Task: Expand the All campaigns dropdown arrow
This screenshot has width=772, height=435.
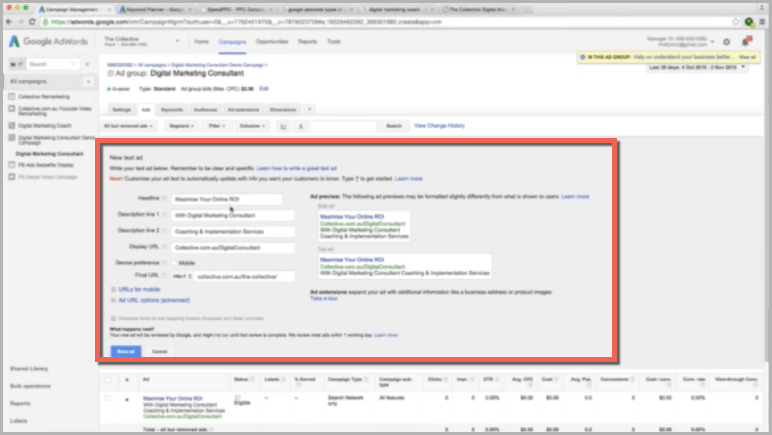Action: (x=89, y=81)
